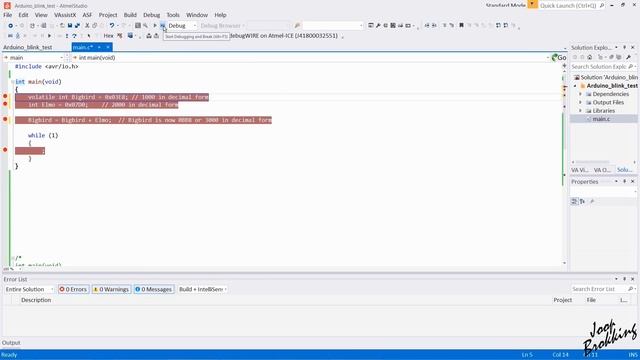The width and height of the screenshot is (640, 360).
Task: Open the Output panel tab
Action: point(11,342)
